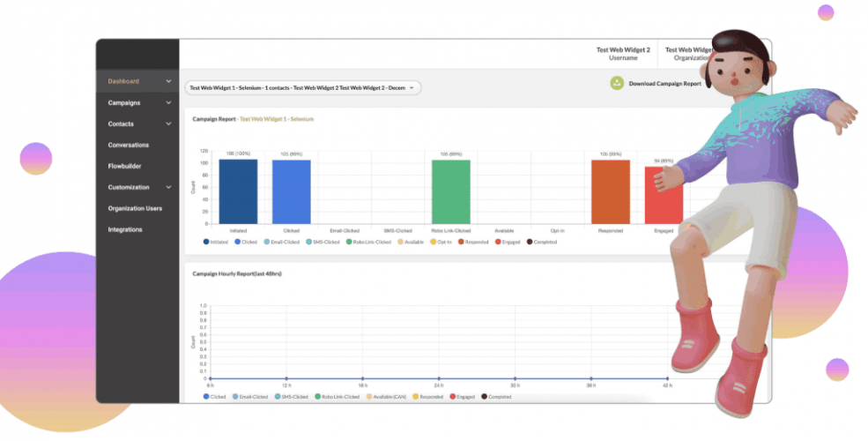Click the orange Responded bar
This screenshot has height=441, width=868.
611,192
